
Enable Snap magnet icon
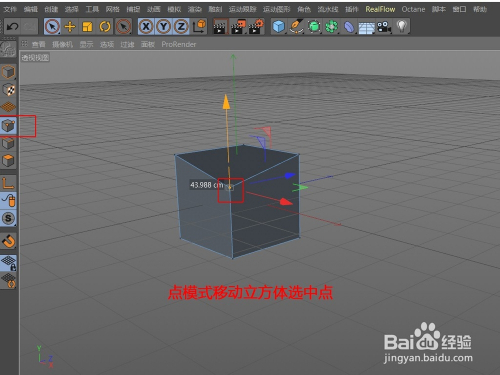point(8,241)
